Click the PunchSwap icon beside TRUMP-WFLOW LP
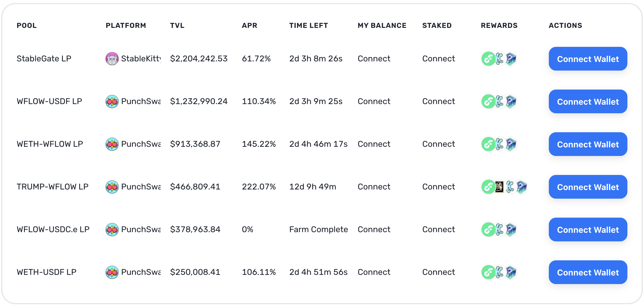 112,187
